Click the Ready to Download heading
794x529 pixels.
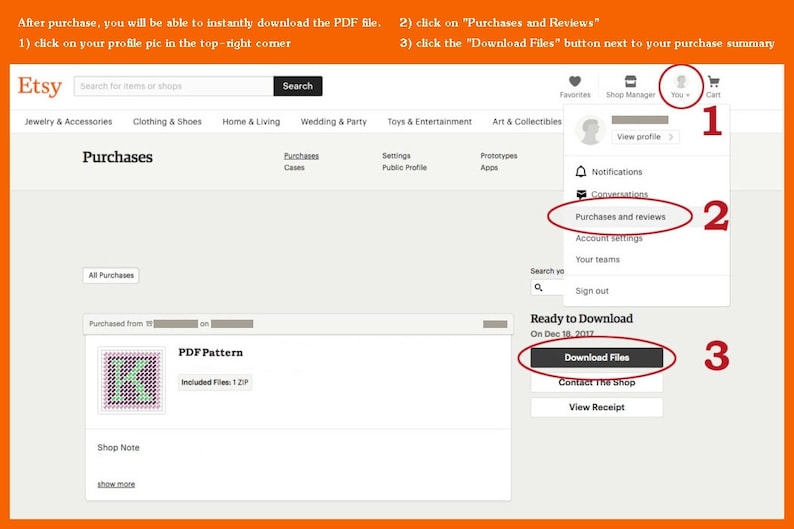[581, 318]
